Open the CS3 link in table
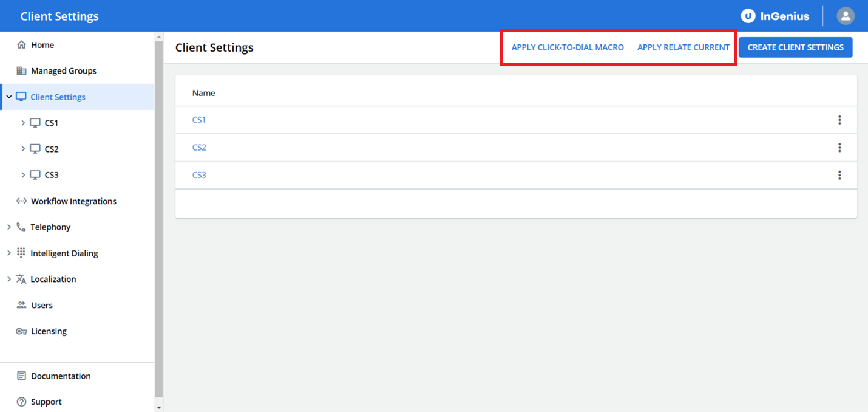The height and width of the screenshot is (412, 868). 199,175
